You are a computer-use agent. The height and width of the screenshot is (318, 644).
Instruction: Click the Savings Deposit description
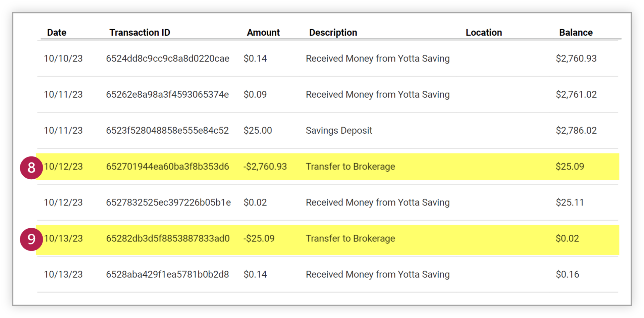339,131
